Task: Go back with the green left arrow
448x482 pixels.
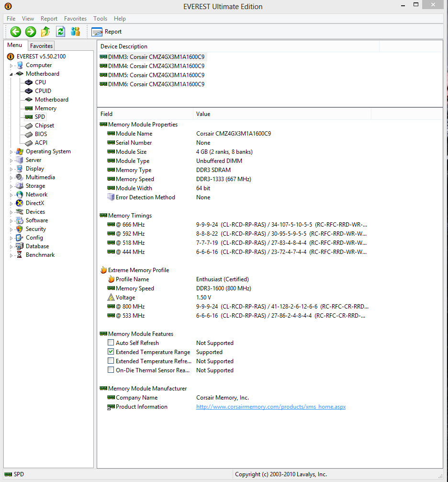Action: click(16, 31)
